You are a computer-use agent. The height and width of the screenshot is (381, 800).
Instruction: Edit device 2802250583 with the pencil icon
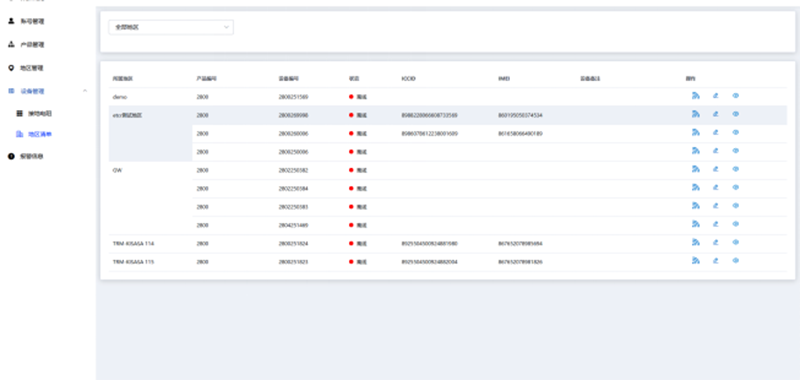715,206
